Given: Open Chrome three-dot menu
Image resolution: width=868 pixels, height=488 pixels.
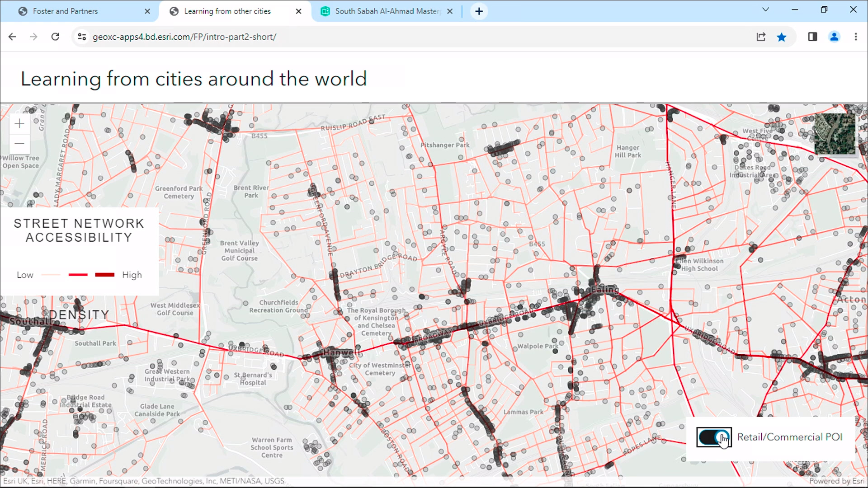Looking at the screenshot, I should tap(856, 37).
